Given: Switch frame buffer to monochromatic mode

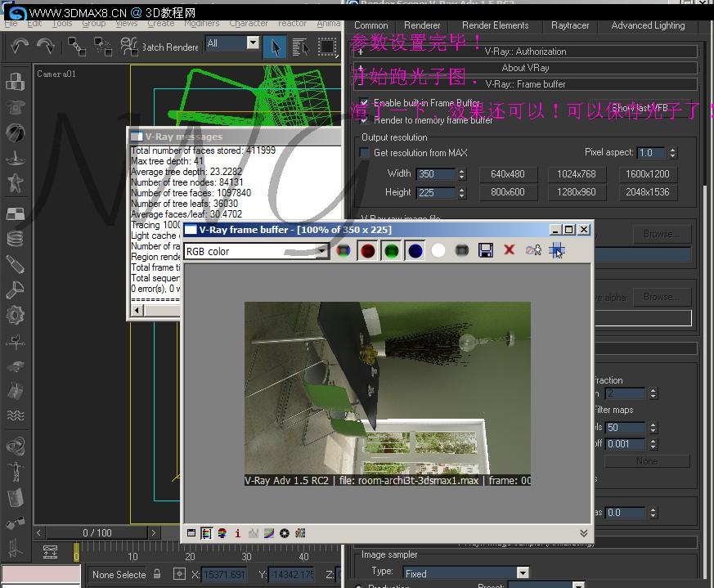Looking at the screenshot, I should pos(462,250).
